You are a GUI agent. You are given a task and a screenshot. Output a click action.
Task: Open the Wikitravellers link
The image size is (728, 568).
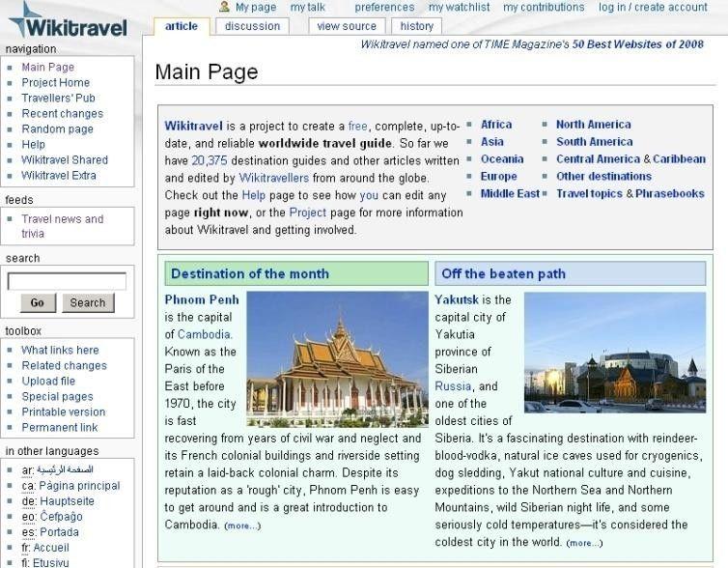click(x=274, y=178)
